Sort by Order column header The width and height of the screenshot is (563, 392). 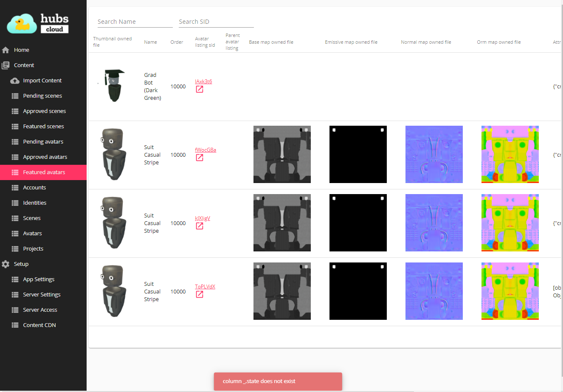(x=177, y=42)
